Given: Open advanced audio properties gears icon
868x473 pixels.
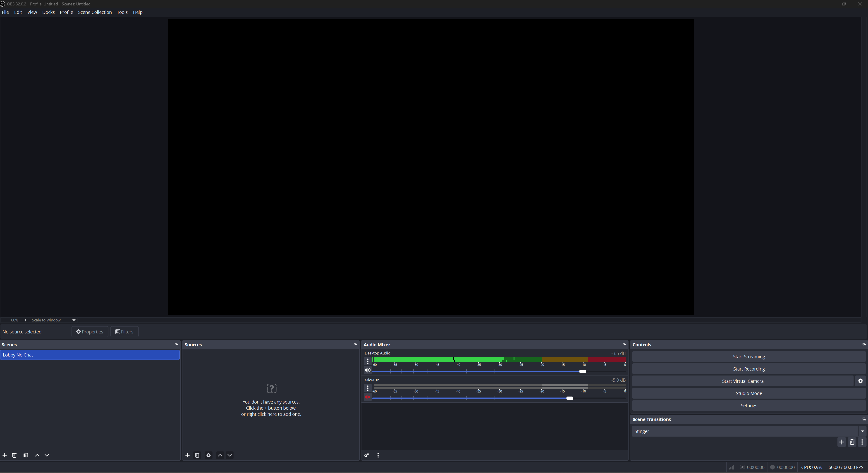Looking at the screenshot, I should pos(367,455).
